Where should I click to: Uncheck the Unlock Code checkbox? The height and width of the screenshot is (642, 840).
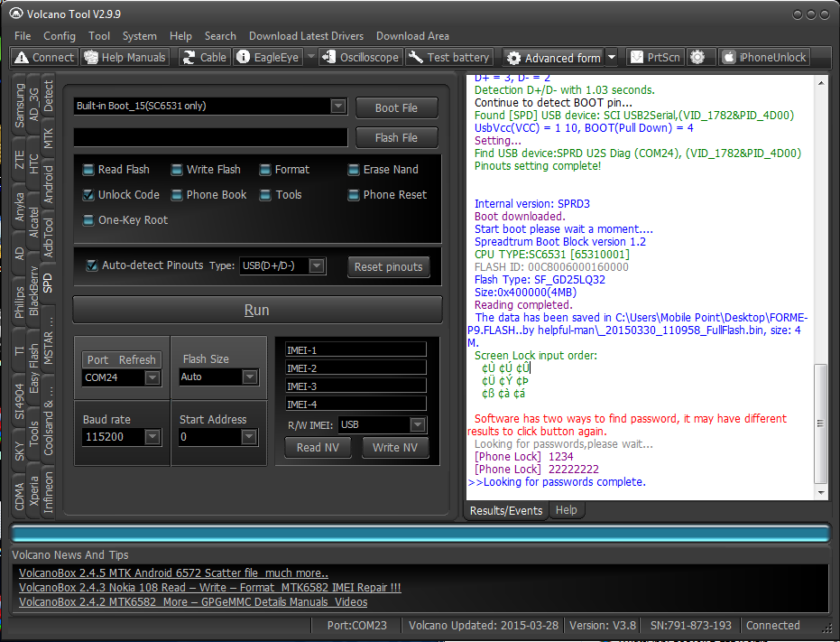coord(88,195)
